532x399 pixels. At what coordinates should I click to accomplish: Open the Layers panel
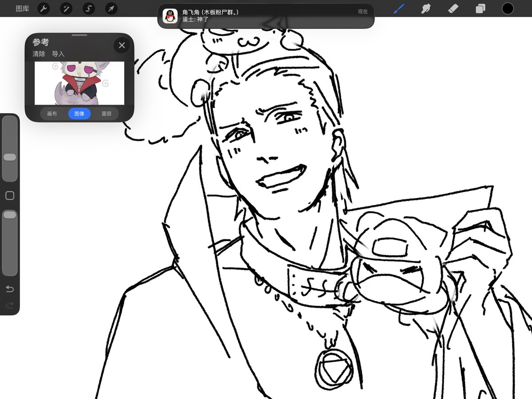point(481,8)
